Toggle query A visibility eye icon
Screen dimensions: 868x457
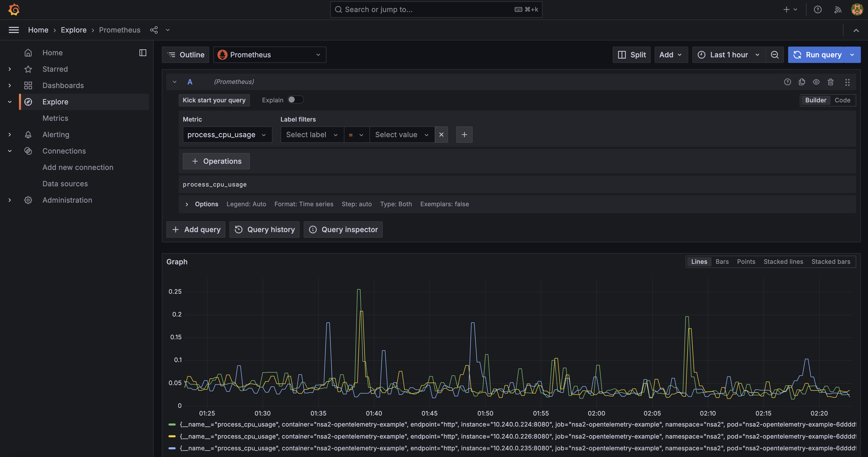816,82
